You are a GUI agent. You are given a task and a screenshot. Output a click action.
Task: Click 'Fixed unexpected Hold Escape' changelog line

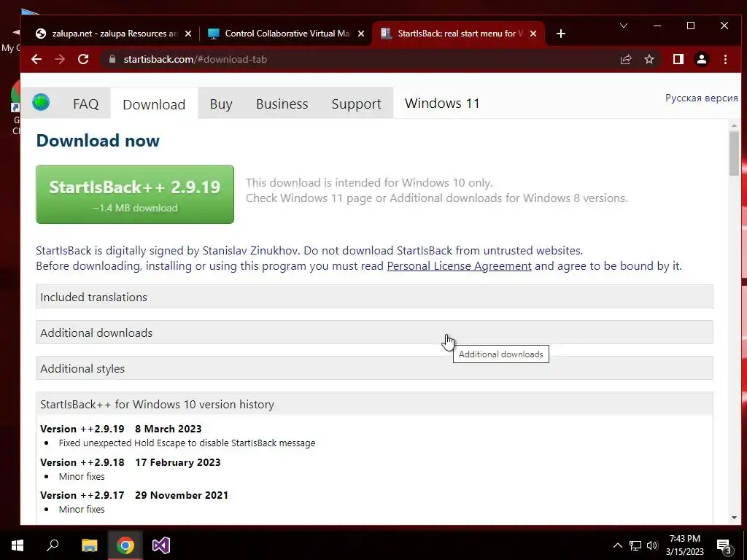pyautogui.click(x=187, y=443)
